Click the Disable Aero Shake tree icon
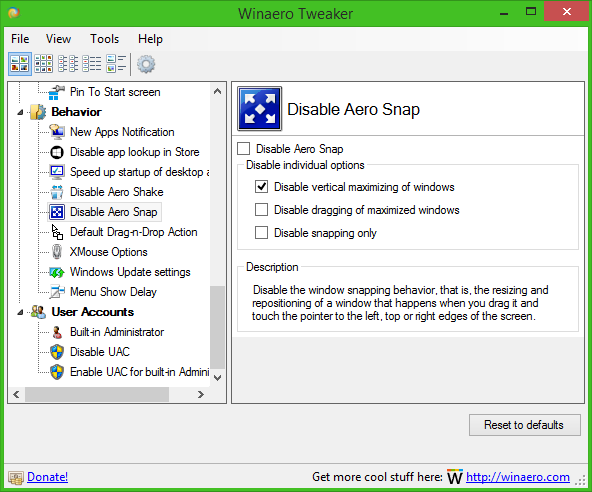Viewport: 592px width, 492px height. pos(57,192)
